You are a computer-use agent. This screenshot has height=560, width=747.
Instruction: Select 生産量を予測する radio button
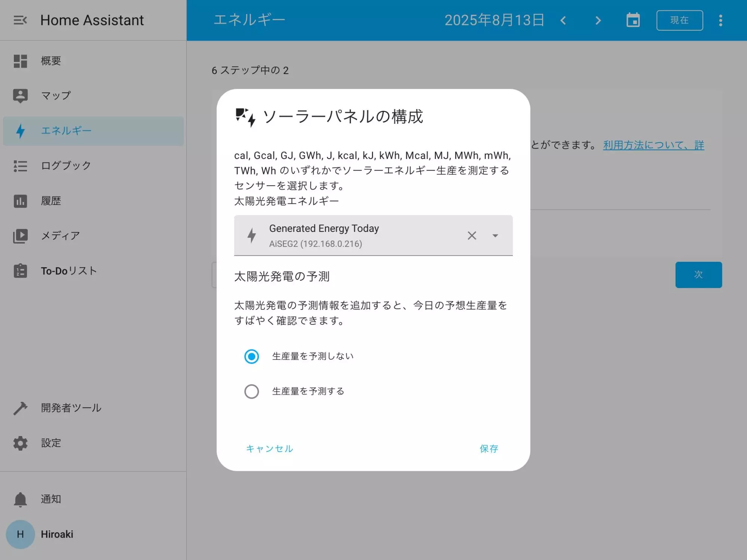251,392
